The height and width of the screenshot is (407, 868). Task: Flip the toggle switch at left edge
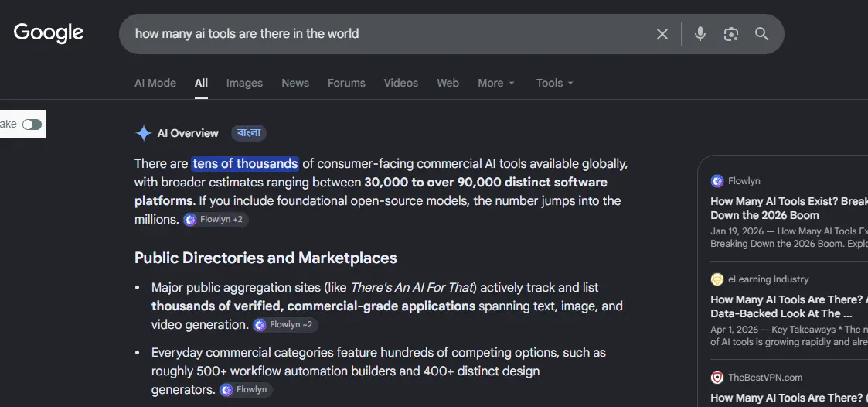32,125
